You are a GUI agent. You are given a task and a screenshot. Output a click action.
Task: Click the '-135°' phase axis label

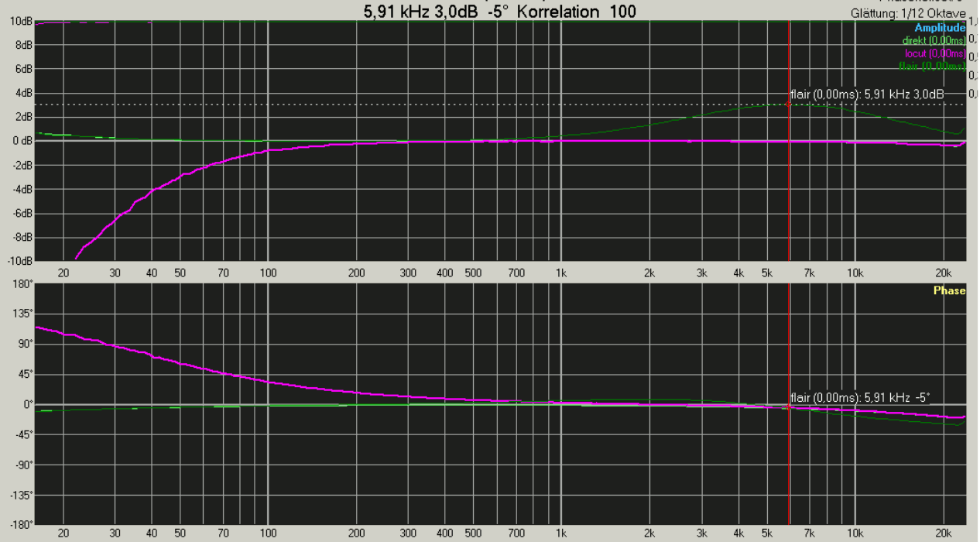pos(22,494)
